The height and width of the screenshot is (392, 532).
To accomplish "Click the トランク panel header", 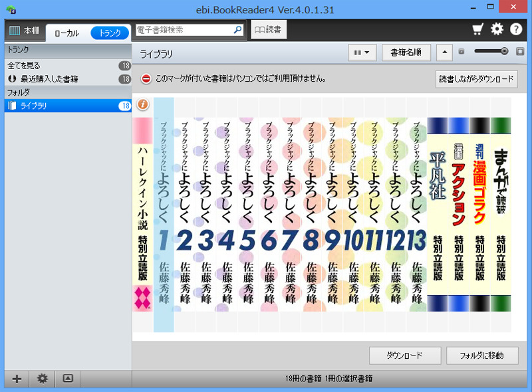I will pos(68,50).
